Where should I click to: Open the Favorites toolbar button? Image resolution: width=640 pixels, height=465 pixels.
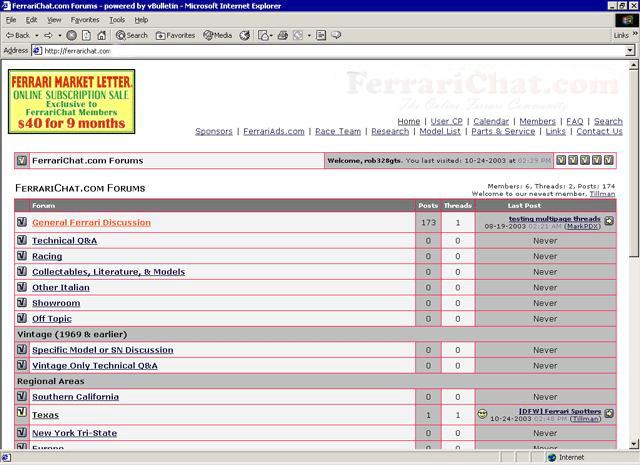click(x=176, y=36)
